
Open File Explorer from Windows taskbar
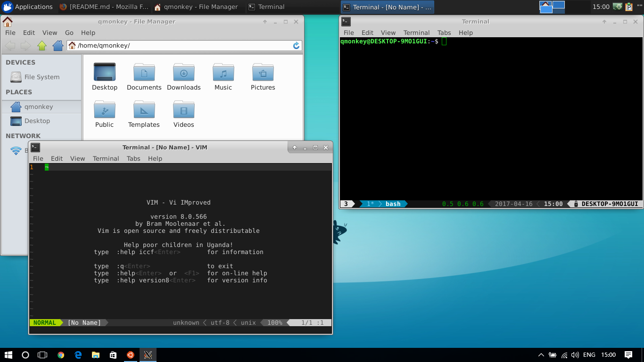[96, 355]
